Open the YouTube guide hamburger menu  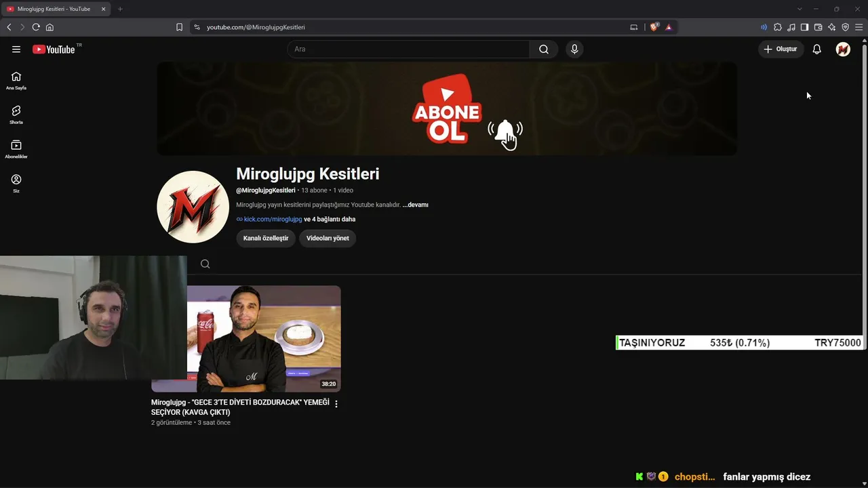coord(16,49)
